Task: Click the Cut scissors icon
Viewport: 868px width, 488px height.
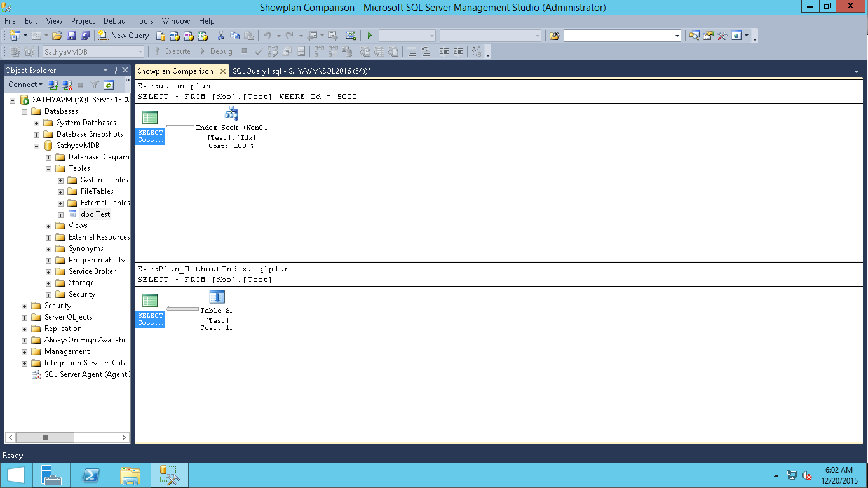Action: click(220, 36)
